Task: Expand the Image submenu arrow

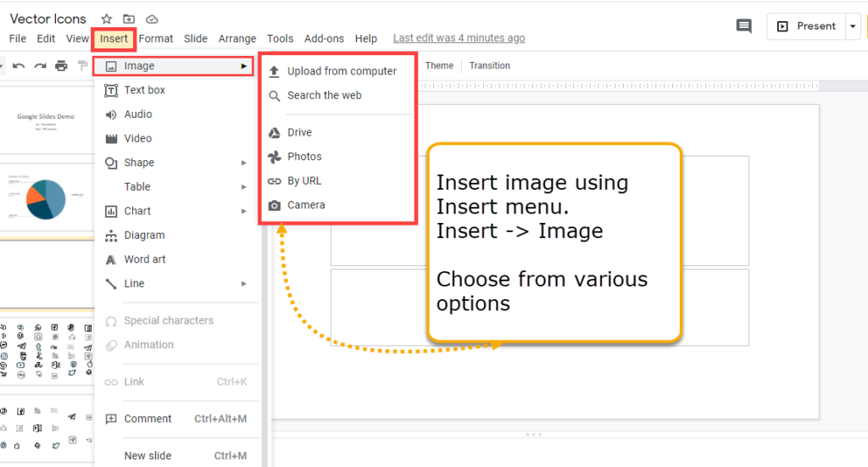Action: pyautogui.click(x=243, y=66)
